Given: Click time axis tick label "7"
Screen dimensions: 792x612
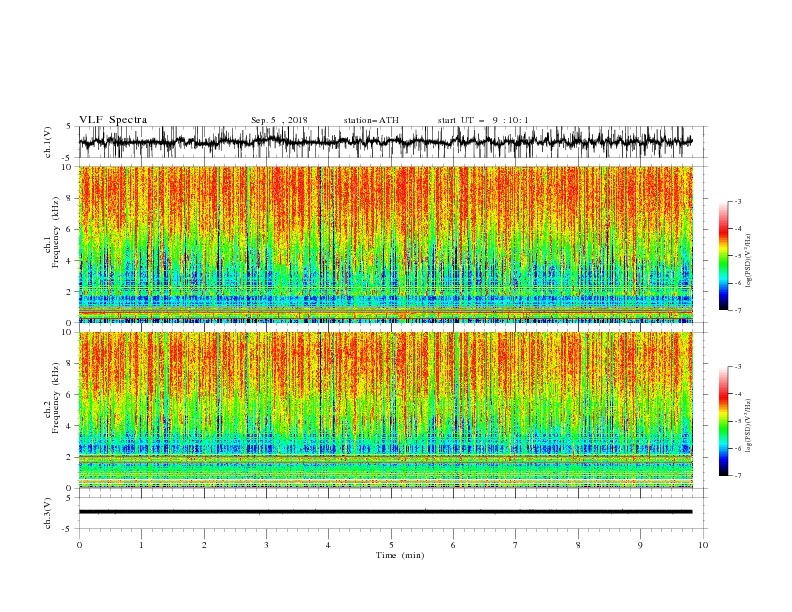Looking at the screenshot, I should coord(516,545).
